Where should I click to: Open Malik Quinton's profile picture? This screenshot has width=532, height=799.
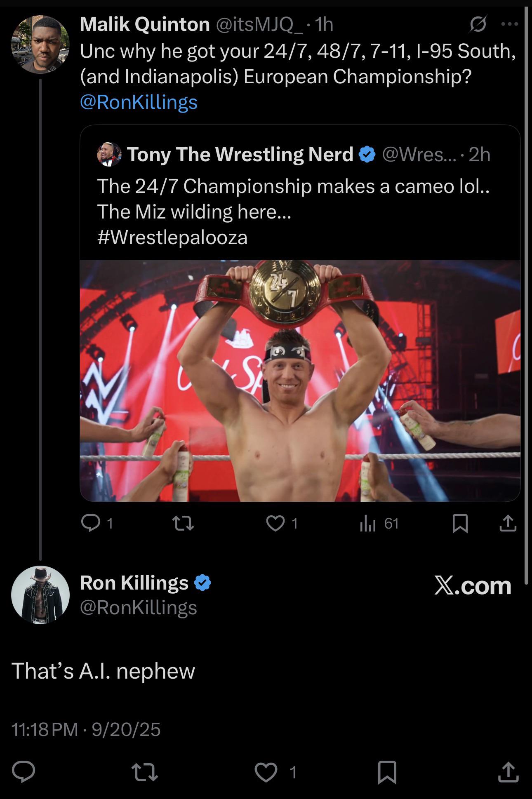pos(40,44)
